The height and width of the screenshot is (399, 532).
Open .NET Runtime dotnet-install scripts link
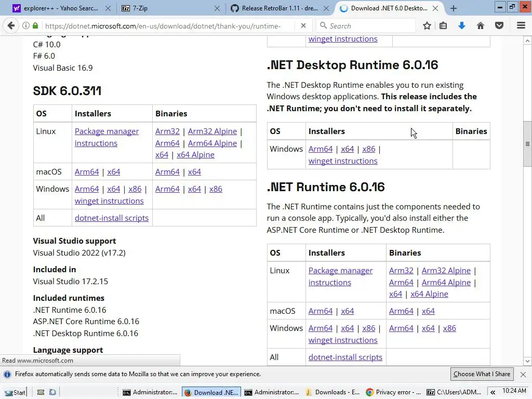(345, 357)
